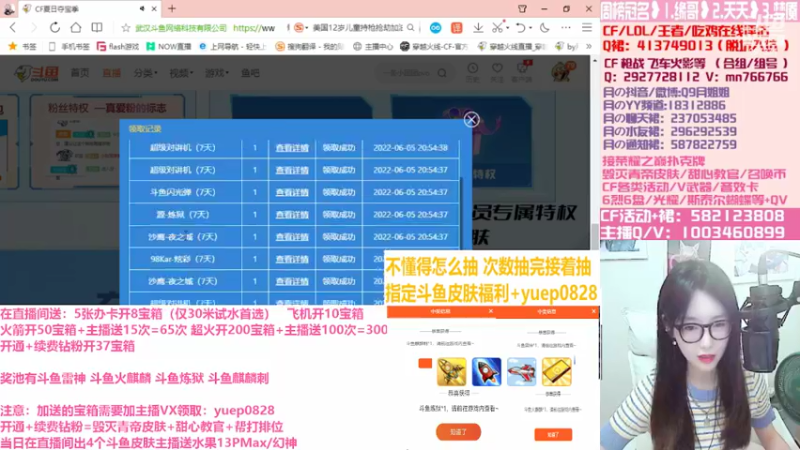Open the orange extension icon
The height and width of the screenshot is (450, 800).
457,28
